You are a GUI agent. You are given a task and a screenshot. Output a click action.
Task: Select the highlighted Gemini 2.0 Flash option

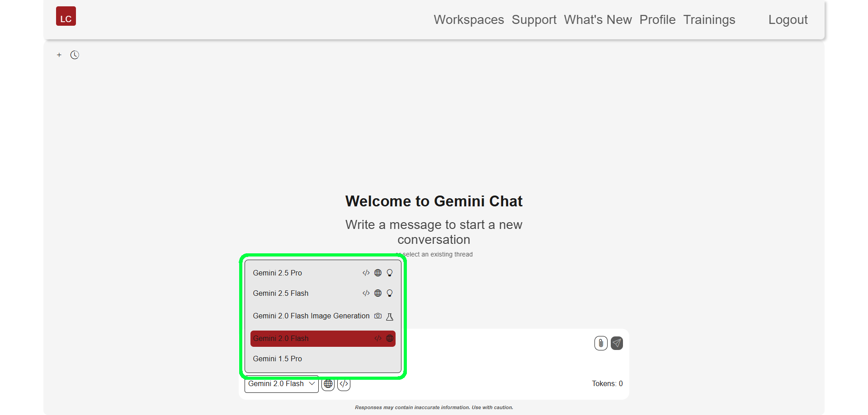323,339
